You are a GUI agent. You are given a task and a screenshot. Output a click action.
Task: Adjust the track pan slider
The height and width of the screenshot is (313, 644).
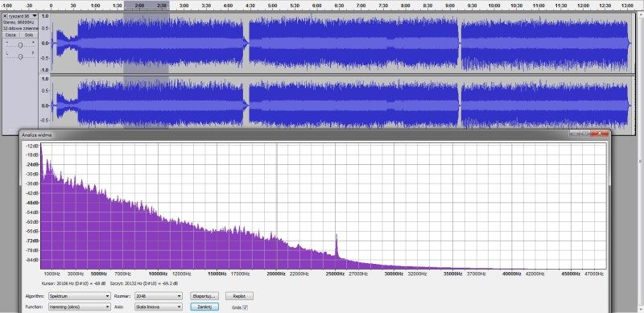coord(20,57)
